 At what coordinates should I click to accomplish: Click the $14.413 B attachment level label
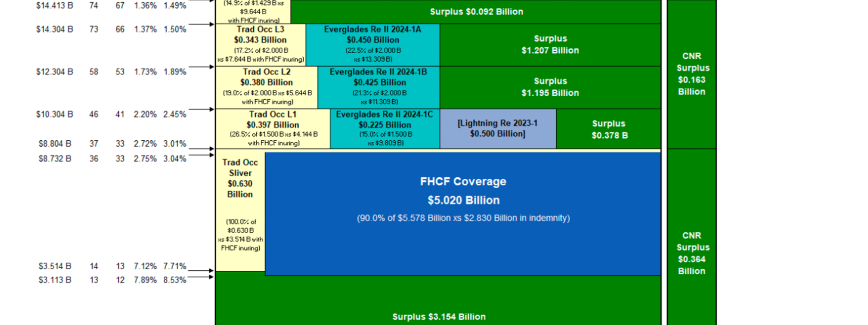pyautogui.click(x=55, y=6)
